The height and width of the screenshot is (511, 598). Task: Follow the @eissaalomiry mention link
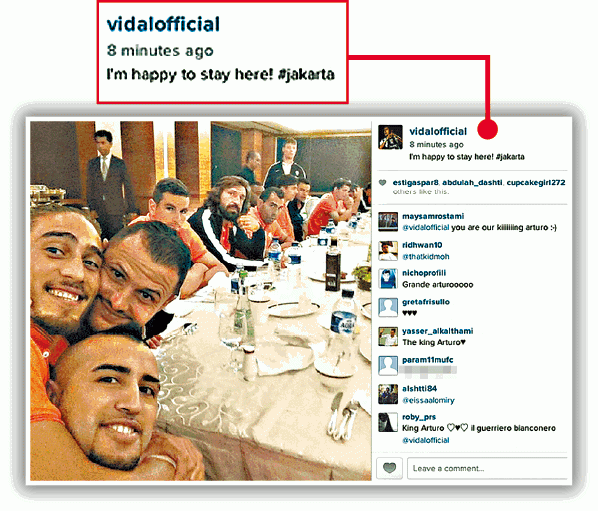tap(428, 400)
